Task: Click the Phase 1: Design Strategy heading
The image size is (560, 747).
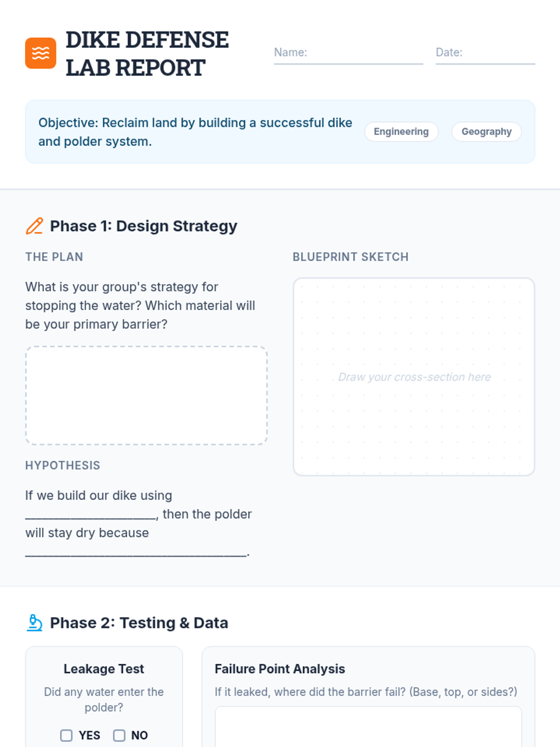Action: point(143,226)
